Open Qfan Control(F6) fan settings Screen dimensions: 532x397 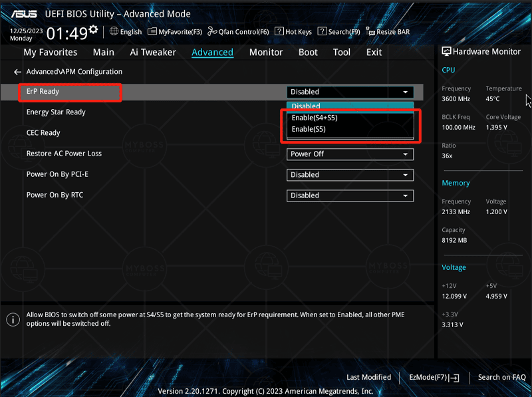(238, 32)
